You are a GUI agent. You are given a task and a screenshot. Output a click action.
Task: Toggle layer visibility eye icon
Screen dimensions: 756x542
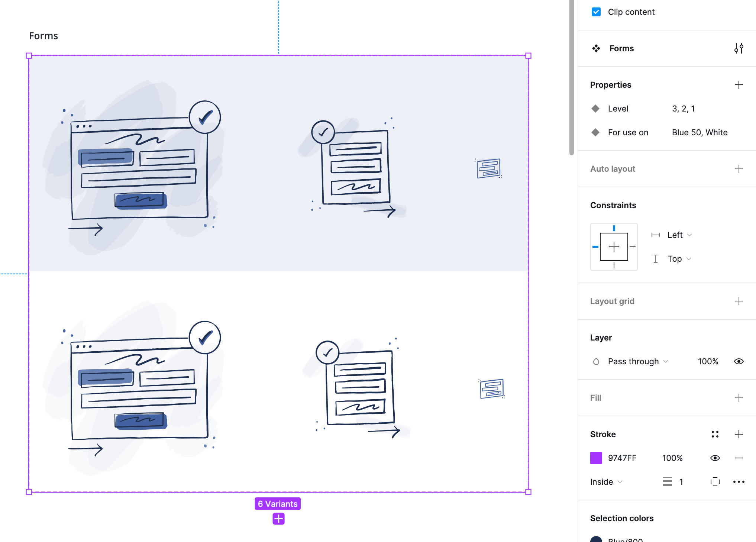tap(739, 361)
